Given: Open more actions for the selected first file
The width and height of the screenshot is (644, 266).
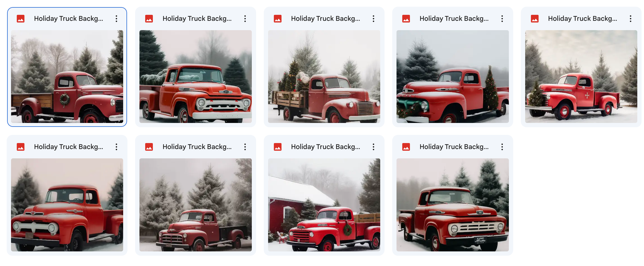Looking at the screenshot, I should 116,19.
